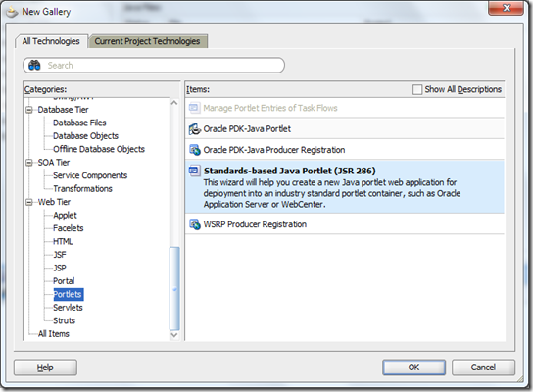Select the Database Files category
The width and height of the screenshot is (533, 392).
79,122
